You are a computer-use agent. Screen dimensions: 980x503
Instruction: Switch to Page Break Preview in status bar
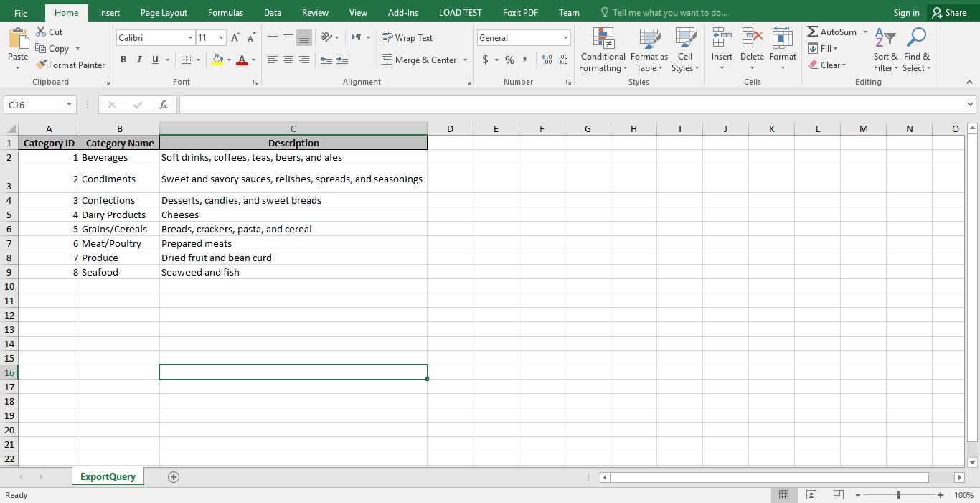(838, 495)
